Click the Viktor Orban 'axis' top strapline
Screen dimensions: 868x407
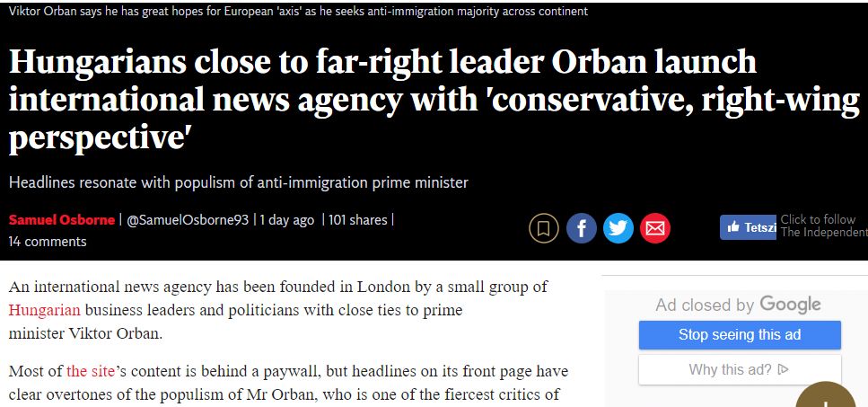click(298, 12)
